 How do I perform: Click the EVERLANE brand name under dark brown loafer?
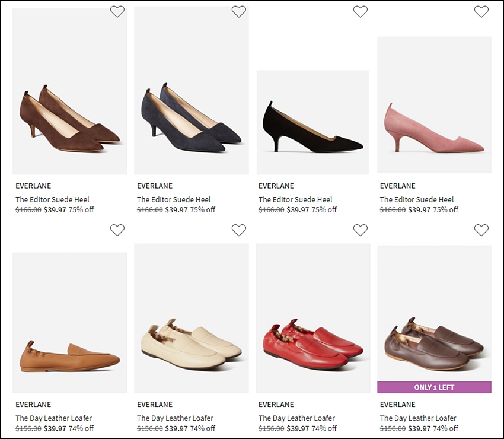(x=398, y=404)
